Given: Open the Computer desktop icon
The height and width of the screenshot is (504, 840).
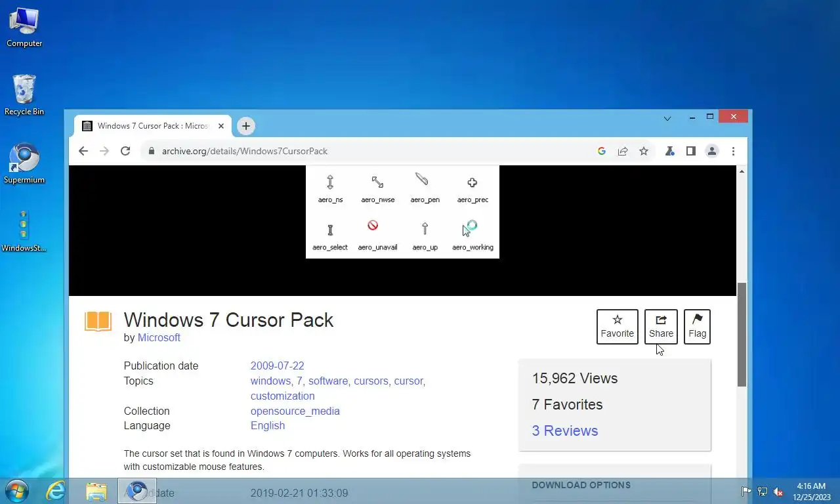Looking at the screenshot, I should [x=24, y=28].
